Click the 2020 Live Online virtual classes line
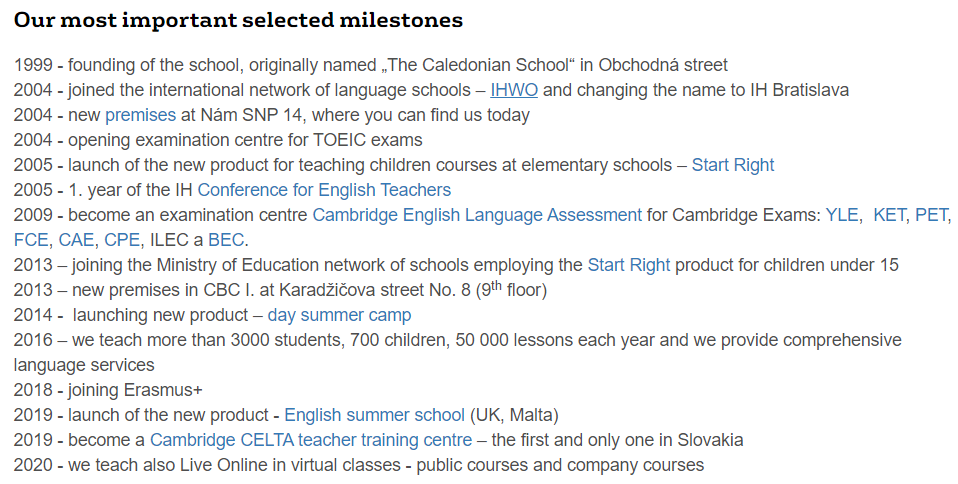The width and height of the screenshot is (958, 484). click(358, 465)
